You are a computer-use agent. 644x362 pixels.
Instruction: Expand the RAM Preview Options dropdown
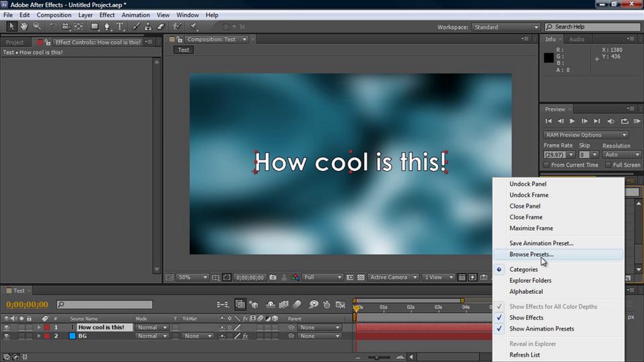coord(586,135)
